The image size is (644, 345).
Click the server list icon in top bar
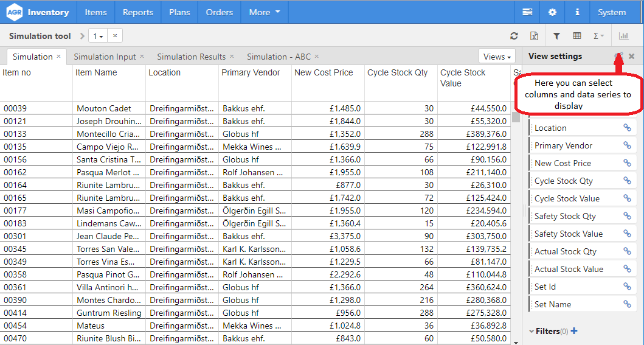click(527, 12)
